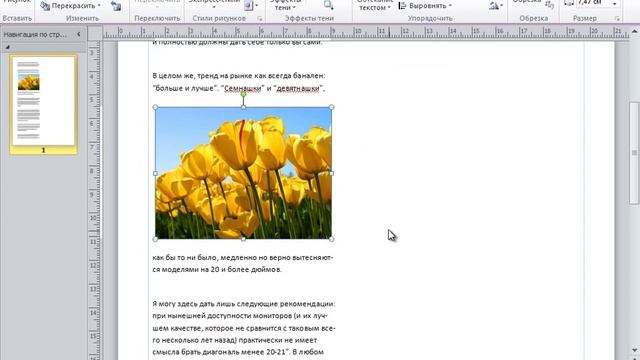Click the tab selector box left of ruler
The width and height of the screenshot is (640, 360).
click(95, 33)
